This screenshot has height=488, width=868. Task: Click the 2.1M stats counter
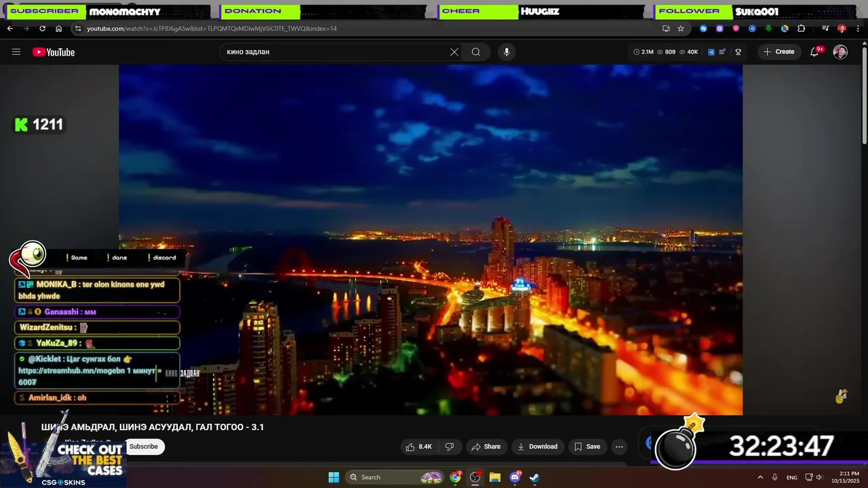point(644,52)
